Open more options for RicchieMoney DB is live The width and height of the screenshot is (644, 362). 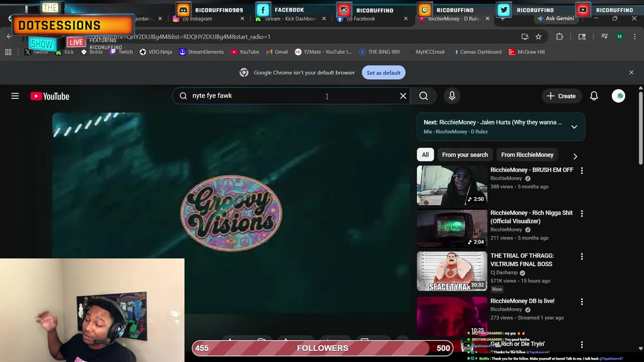(x=582, y=302)
